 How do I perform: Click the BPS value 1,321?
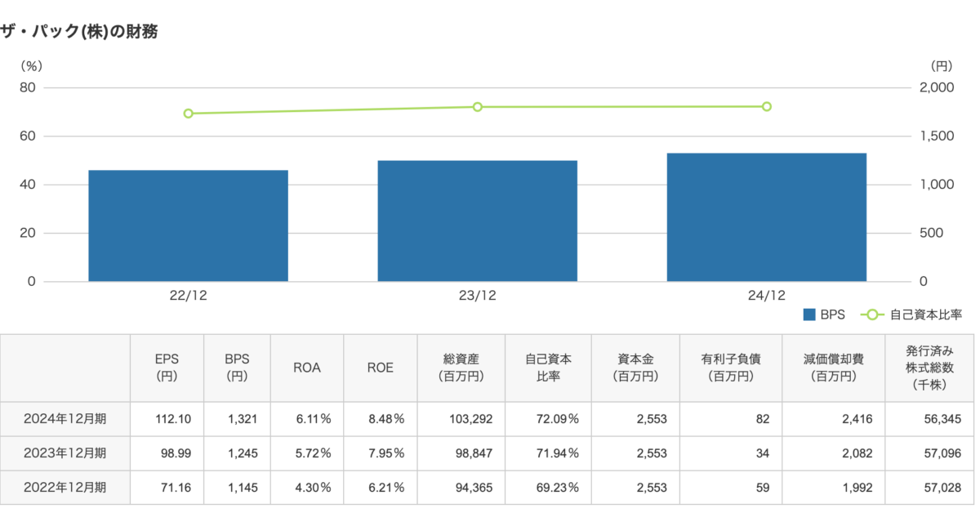click(243, 419)
